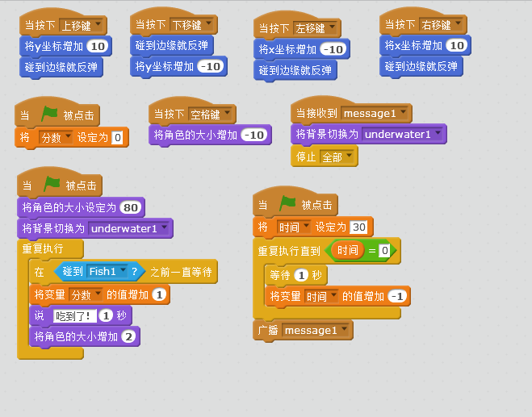Open 时间 dropdown in 的值增加 -1 block
The image size is (532, 417).
(x=321, y=297)
